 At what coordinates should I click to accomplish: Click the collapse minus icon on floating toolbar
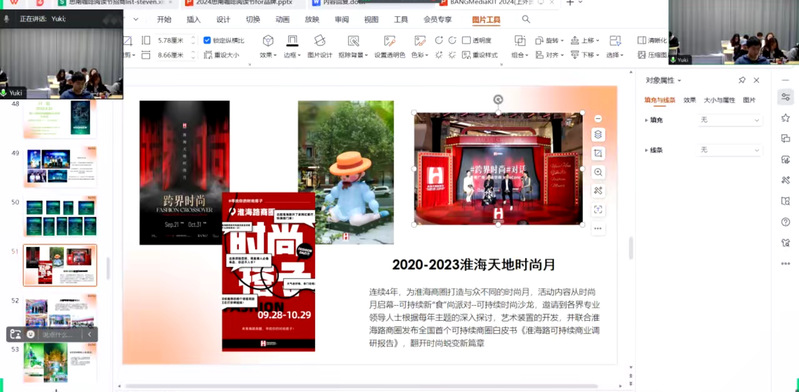coord(598,118)
